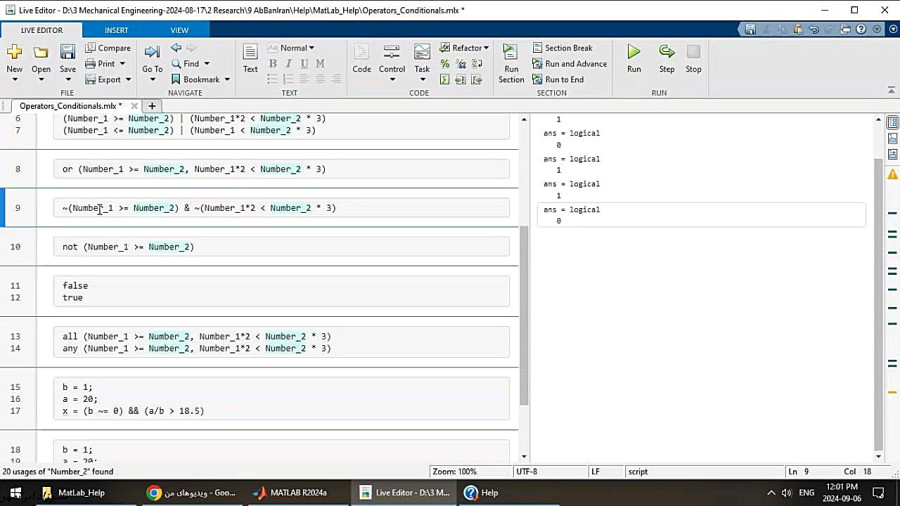
Task: Switch to output inline view
Action: coord(893,138)
